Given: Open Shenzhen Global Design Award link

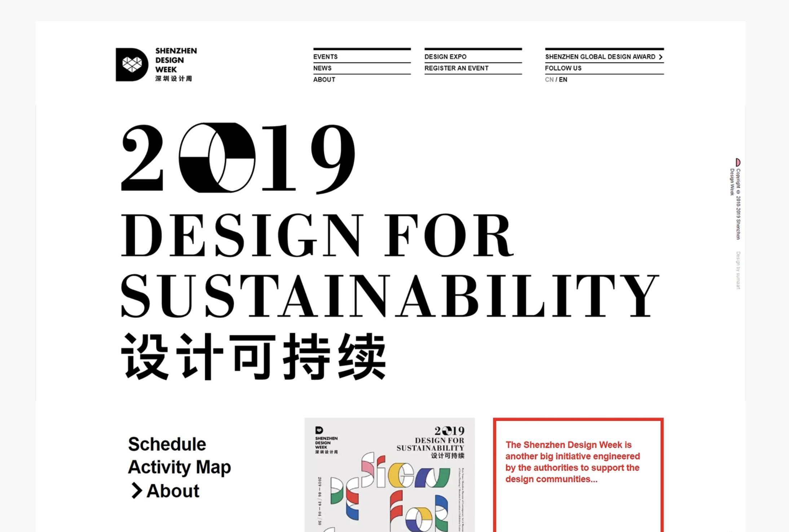Looking at the screenshot, I should 600,57.
